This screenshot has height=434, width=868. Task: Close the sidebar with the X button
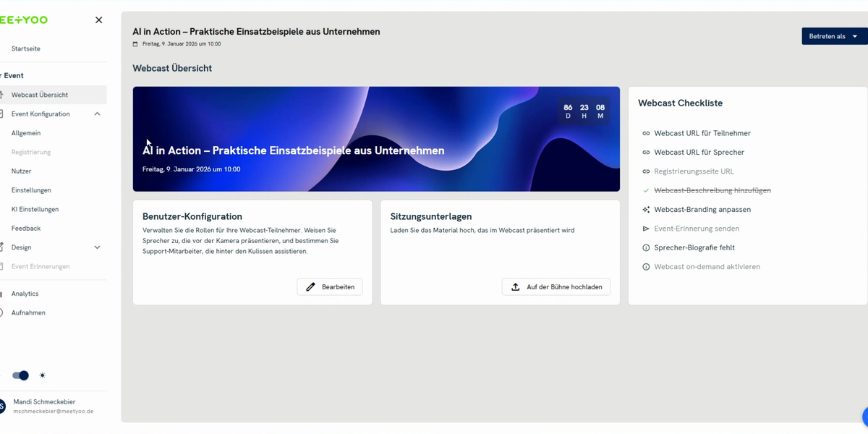(x=98, y=20)
